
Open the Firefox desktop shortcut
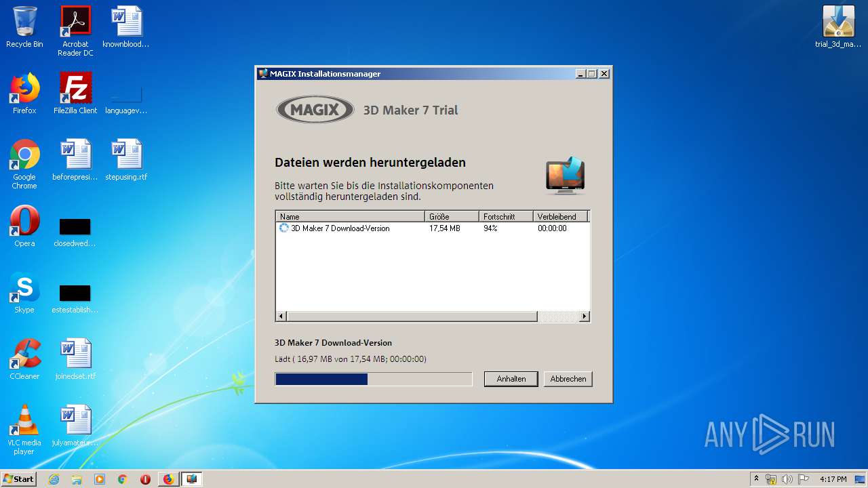click(x=24, y=94)
